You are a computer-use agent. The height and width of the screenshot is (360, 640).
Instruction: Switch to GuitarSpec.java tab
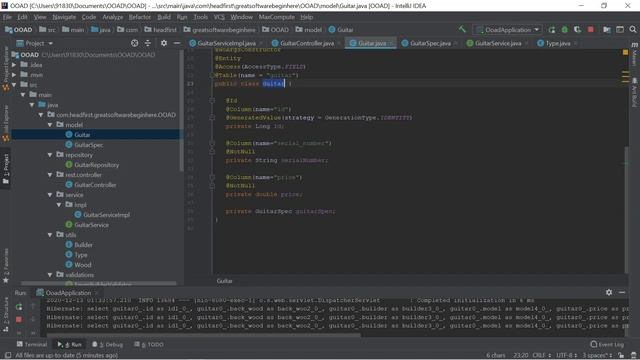pos(430,43)
